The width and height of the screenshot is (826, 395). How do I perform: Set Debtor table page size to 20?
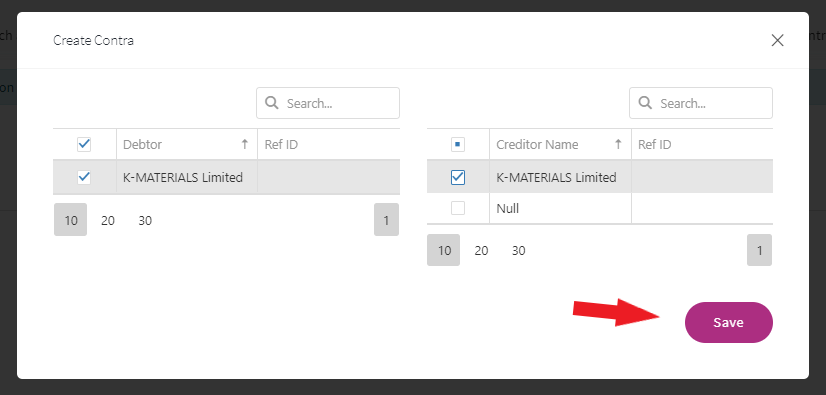tap(108, 220)
